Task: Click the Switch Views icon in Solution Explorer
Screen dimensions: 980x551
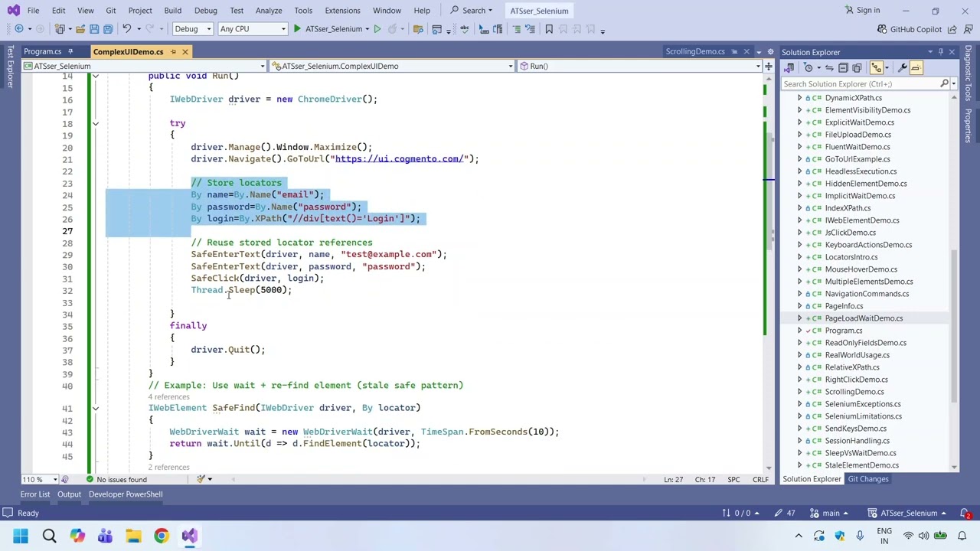Action: coord(789,68)
